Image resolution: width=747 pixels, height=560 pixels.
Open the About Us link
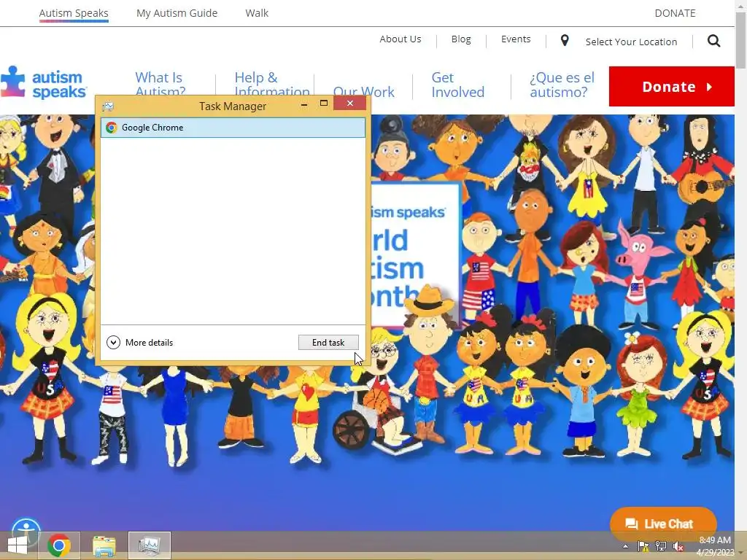click(x=400, y=39)
